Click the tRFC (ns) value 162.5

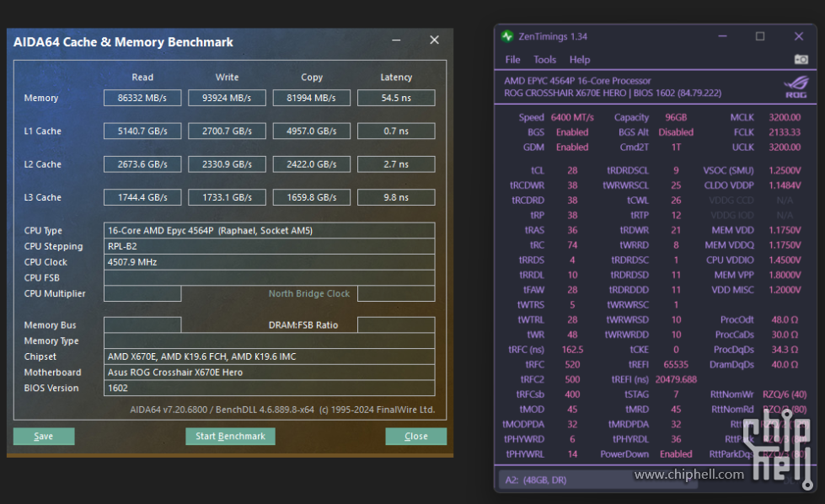click(572, 350)
